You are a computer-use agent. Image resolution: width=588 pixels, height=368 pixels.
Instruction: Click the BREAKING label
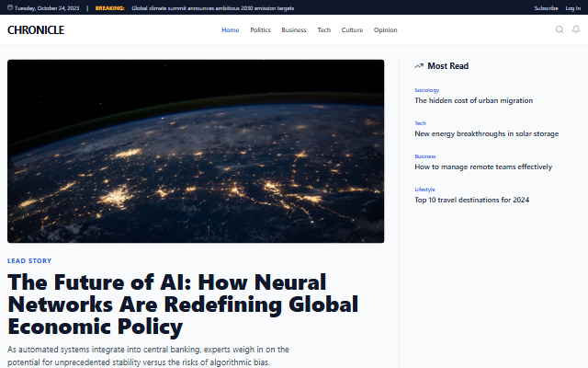(110, 8)
